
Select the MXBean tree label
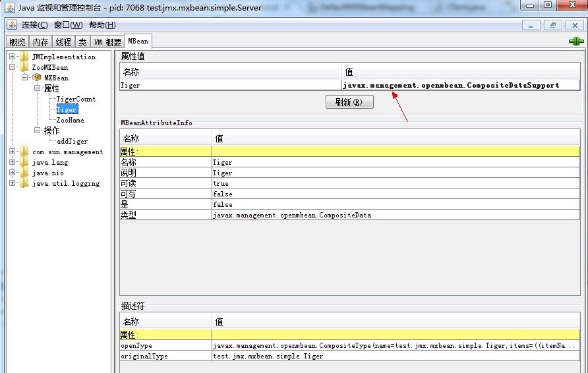click(56, 78)
